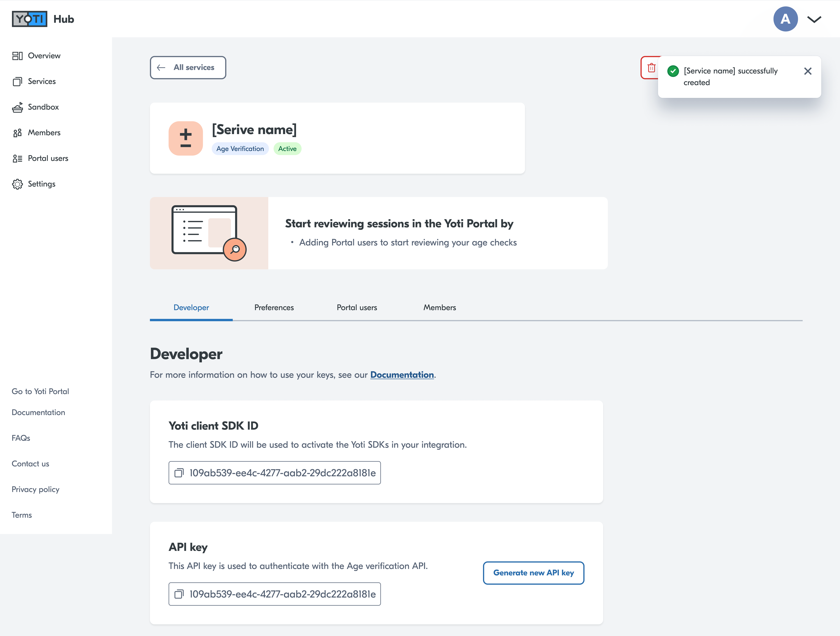840x636 pixels.
Task: Click the Overview sidebar icon
Action: coord(17,56)
